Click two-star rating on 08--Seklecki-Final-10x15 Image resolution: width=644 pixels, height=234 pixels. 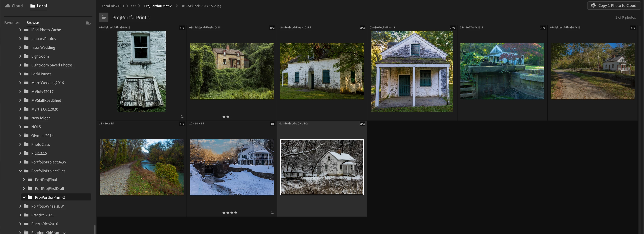[x=226, y=117]
